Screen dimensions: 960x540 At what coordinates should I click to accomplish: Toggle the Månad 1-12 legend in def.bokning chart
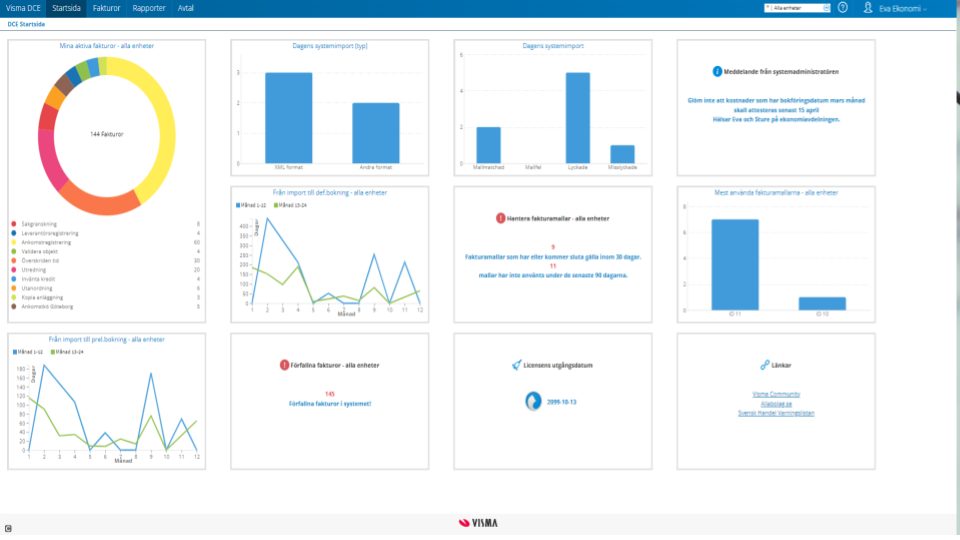click(x=251, y=206)
